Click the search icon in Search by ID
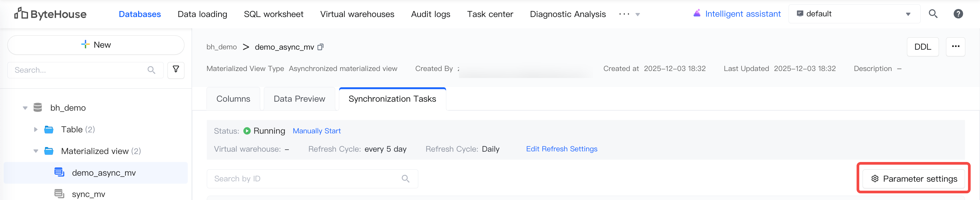The height and width of the screenshot is (200, 980). 406,179
